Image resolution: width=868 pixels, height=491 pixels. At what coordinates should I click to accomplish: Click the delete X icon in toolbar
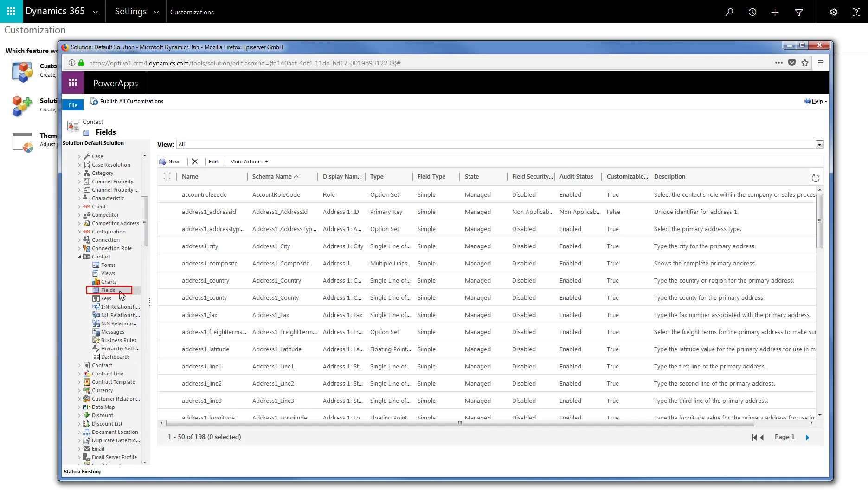click(195, 162)
